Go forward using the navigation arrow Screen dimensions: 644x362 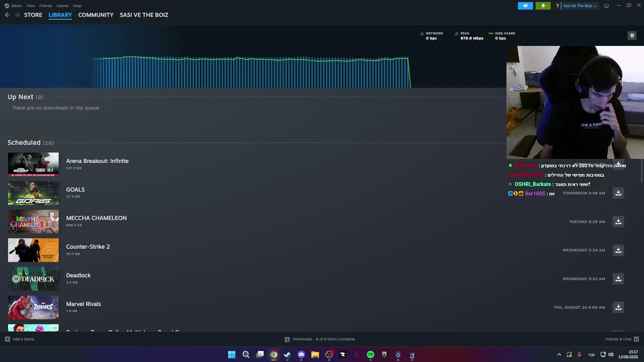tap(17, 15)
